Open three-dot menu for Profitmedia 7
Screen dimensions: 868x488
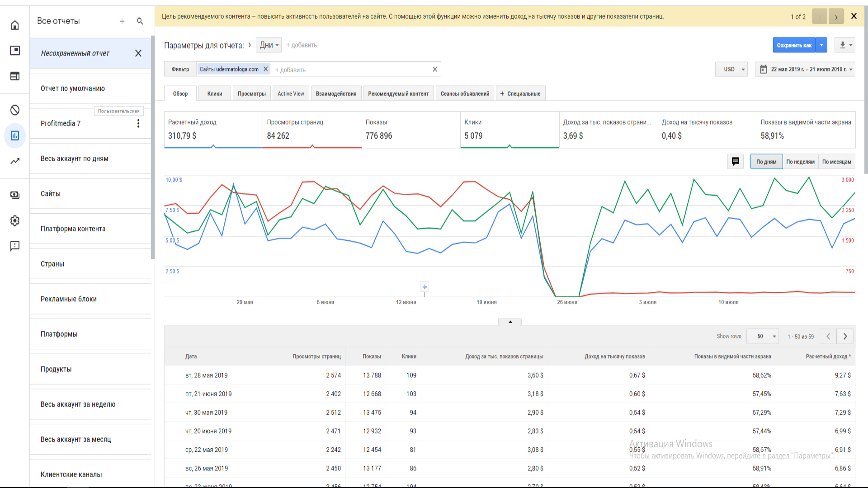[x=138, y=123]
